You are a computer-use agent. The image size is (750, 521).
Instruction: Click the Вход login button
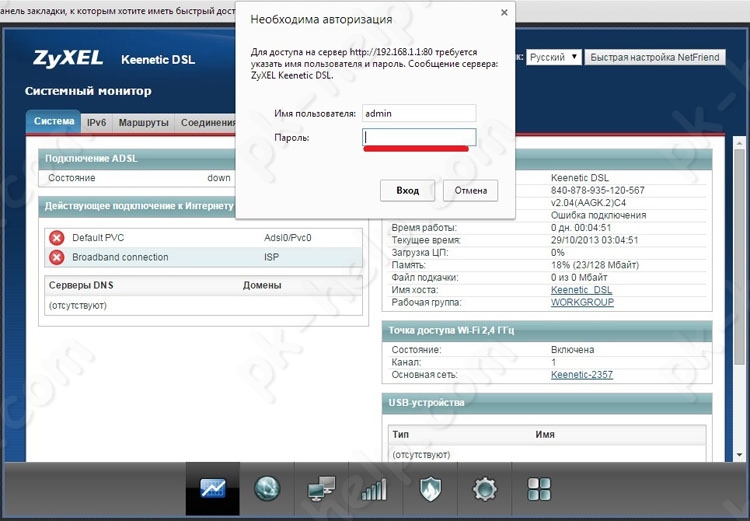coord(408,190)
